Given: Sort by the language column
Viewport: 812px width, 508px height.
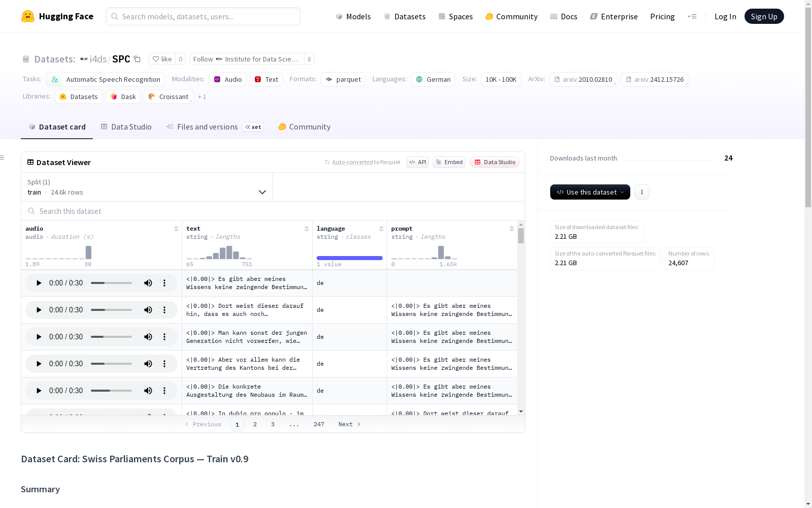Looking at the screenshot, I should (x=381, y=229).
